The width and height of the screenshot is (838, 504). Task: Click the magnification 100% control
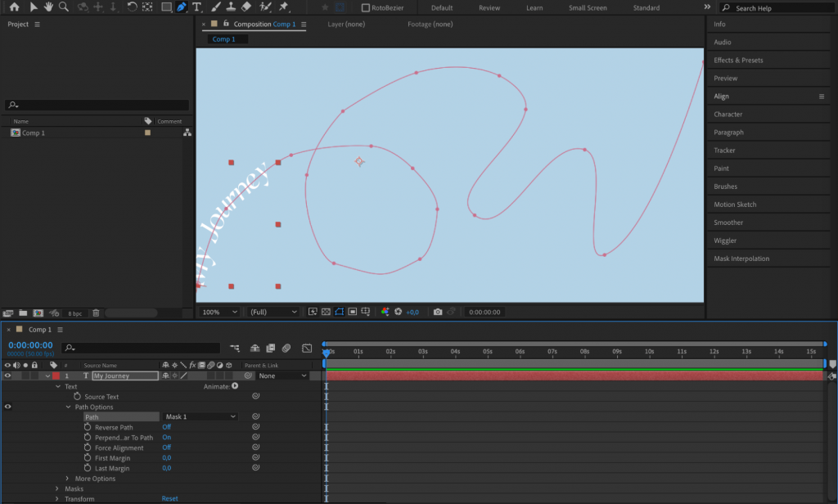click(x=219, y=312)
